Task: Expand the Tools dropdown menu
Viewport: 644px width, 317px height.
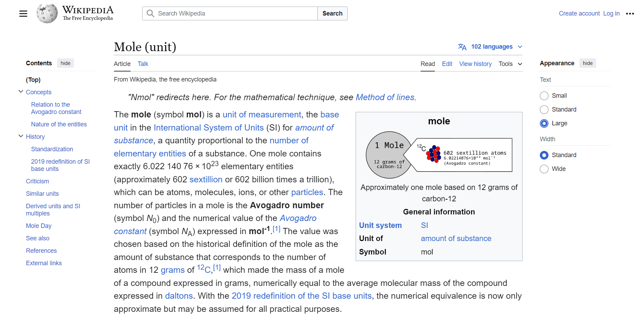Action: [x=510, y=64]
